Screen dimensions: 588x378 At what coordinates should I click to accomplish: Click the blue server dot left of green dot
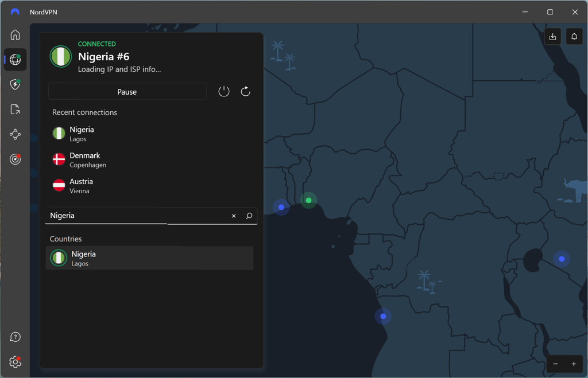pos(281,207)
